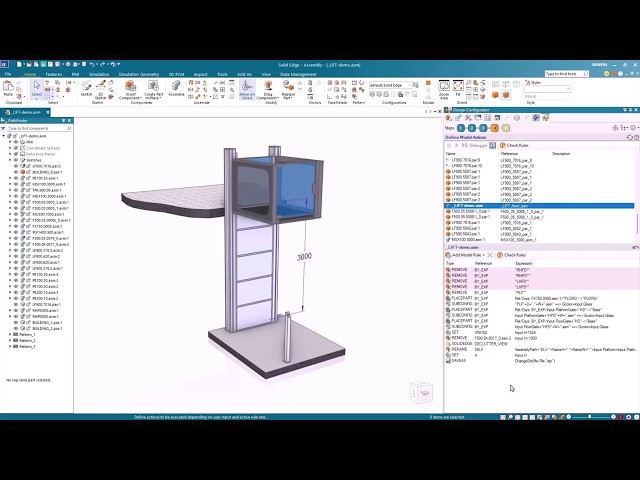Viewport: 640px width, 480px height.
Task: Fit the model to the view
Action: tap(458, 88)
